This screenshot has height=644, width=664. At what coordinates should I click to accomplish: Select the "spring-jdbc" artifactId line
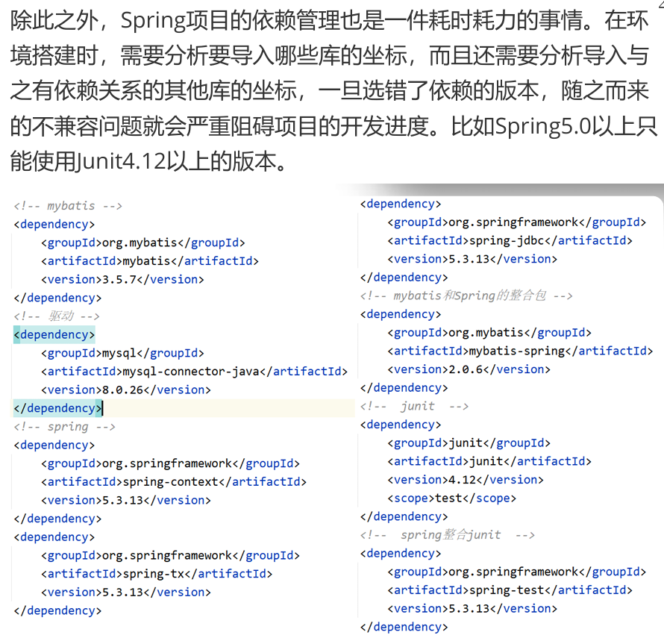click(510, 240)
